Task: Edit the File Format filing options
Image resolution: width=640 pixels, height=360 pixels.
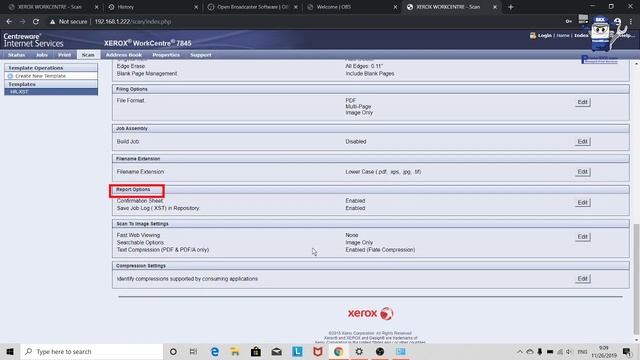Action: click(x=582, y=102)
